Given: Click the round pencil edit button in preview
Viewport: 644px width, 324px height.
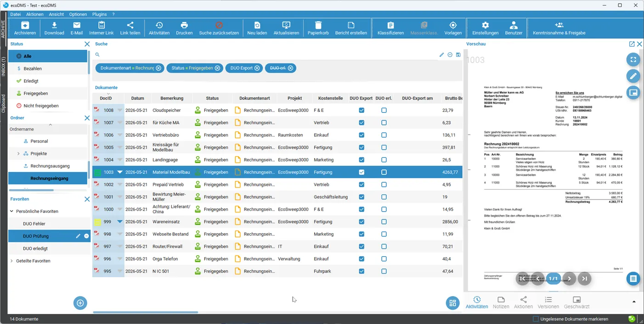Looking at the screenshot, I should pos(633,76).
